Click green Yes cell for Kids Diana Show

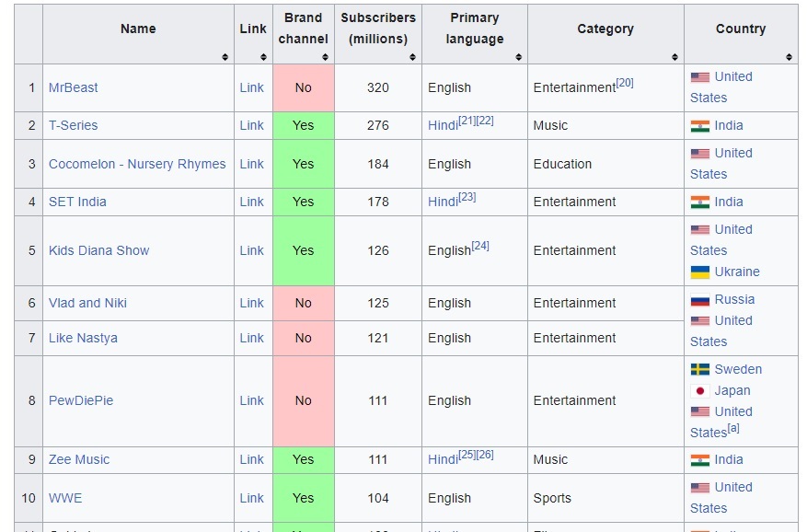click(x=303, y=250)
